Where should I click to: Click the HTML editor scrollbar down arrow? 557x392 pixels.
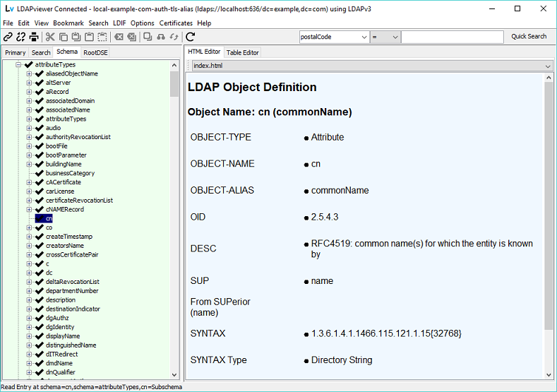tap(549, 374)
